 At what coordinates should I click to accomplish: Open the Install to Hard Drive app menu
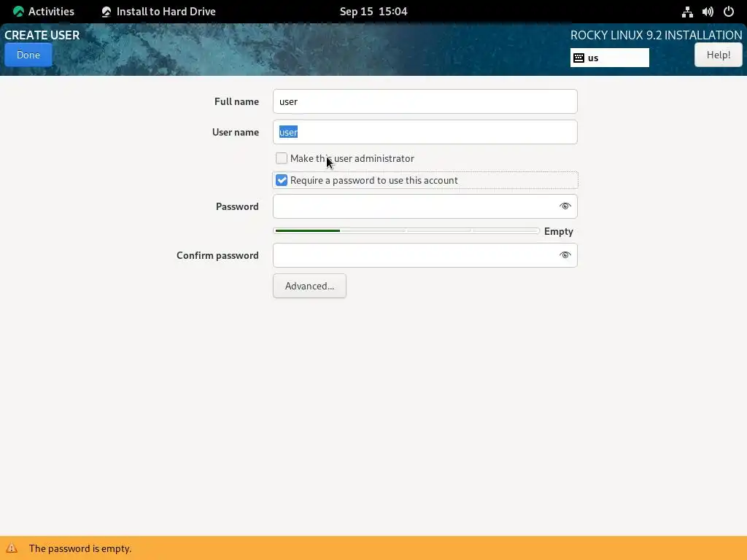click(x=159, y=12)
